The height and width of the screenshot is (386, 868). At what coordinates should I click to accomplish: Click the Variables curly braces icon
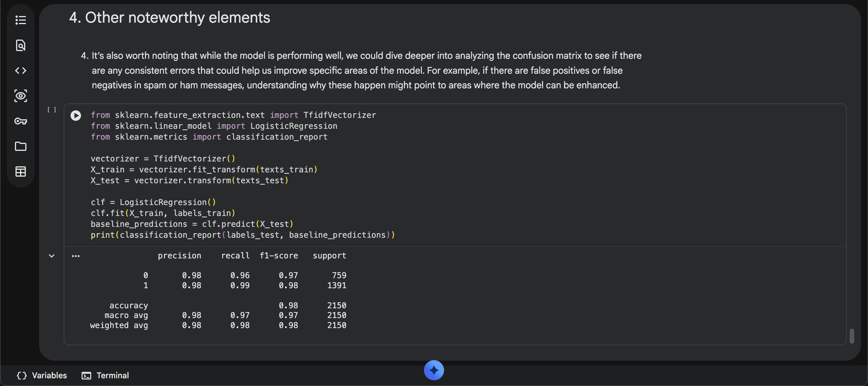(22, 376)
